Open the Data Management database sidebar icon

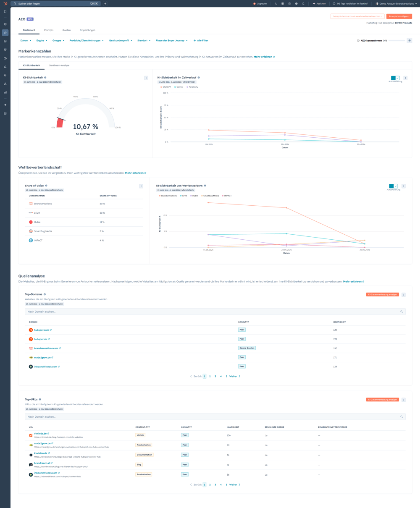pyautogui.click(x=5, y=75)
